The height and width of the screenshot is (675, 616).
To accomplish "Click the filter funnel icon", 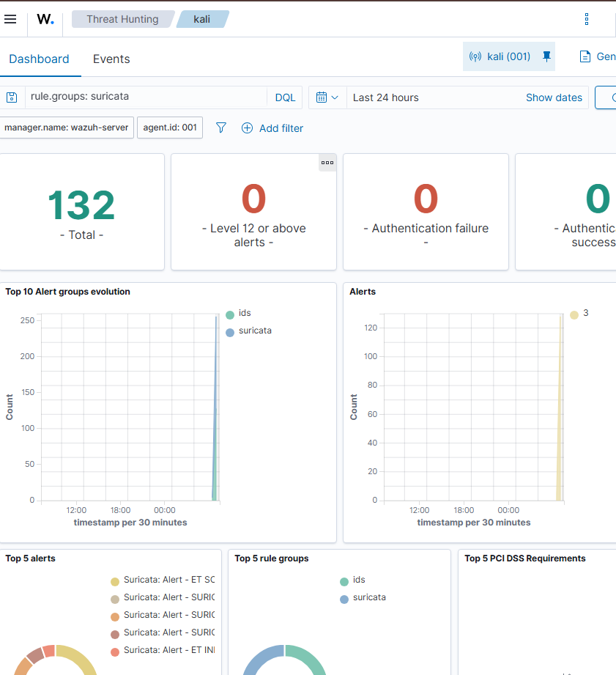I will (x=220, y=128).
